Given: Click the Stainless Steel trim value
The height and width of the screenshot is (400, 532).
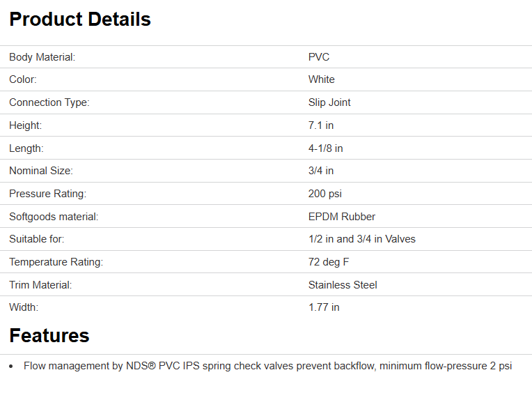Looking at the screenshot, I should pos(343,285).
